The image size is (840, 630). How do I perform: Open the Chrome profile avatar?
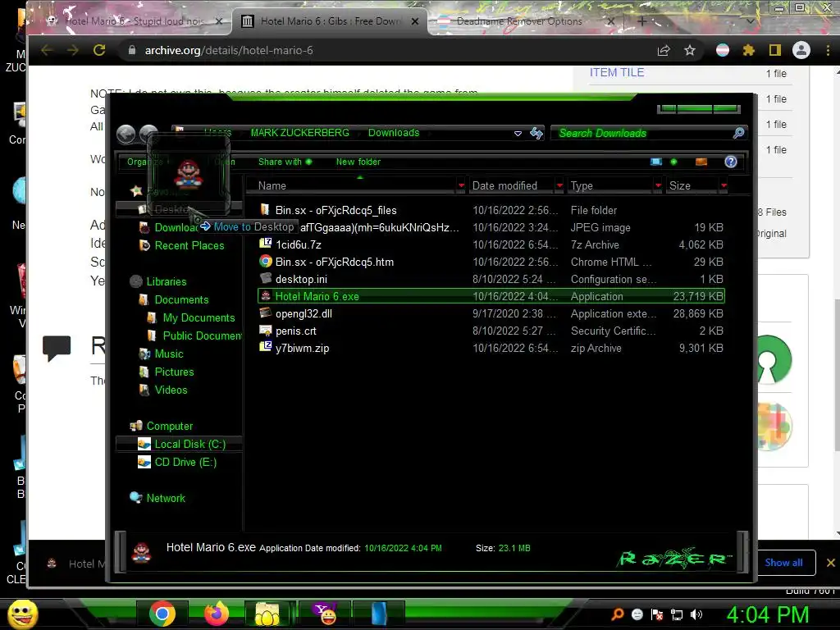pos(801,50)
